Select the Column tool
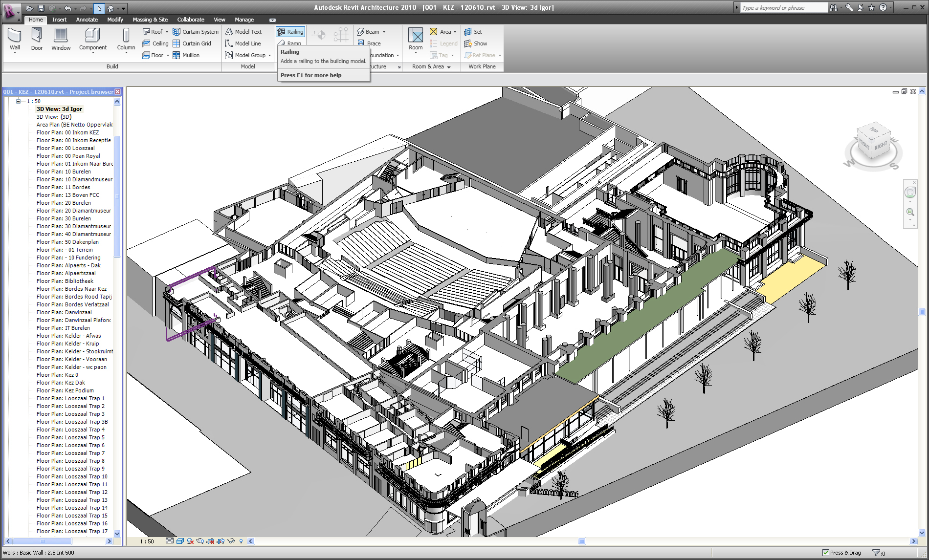This screenshot has width=929, height=560. click(126, 39)
